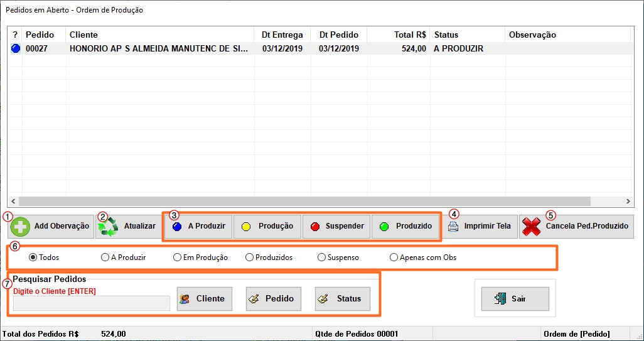644x341 pixels.
Task: Select the Todos radio filter
Action: click(x=33, y=257)
